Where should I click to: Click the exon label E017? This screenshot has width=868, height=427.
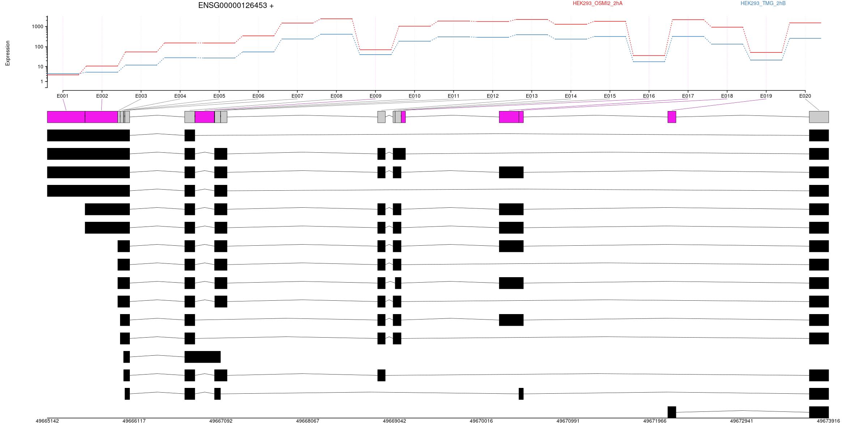pos(688,96)
